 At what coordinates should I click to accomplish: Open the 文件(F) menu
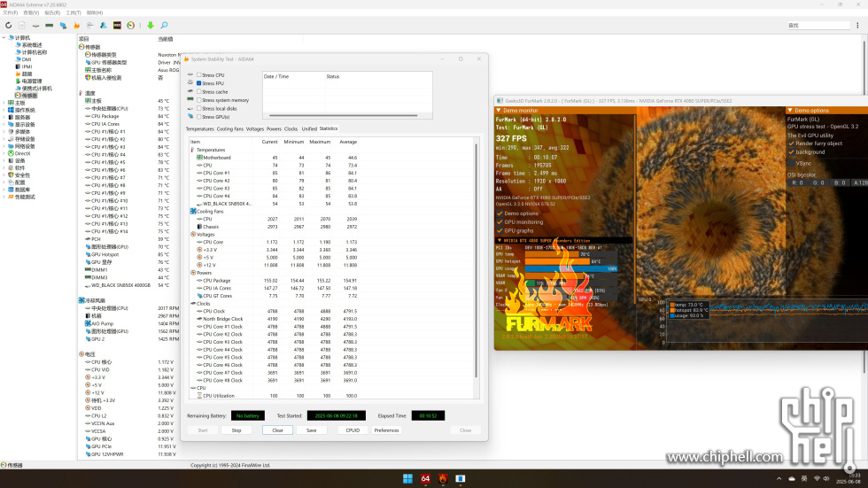pyautogui.click(x=10, y=12)
